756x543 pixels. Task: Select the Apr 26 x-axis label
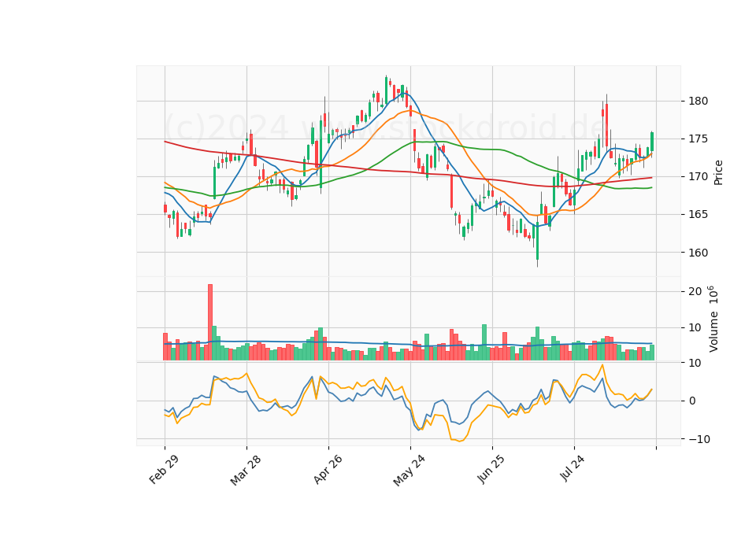click(x=328, y=469)
